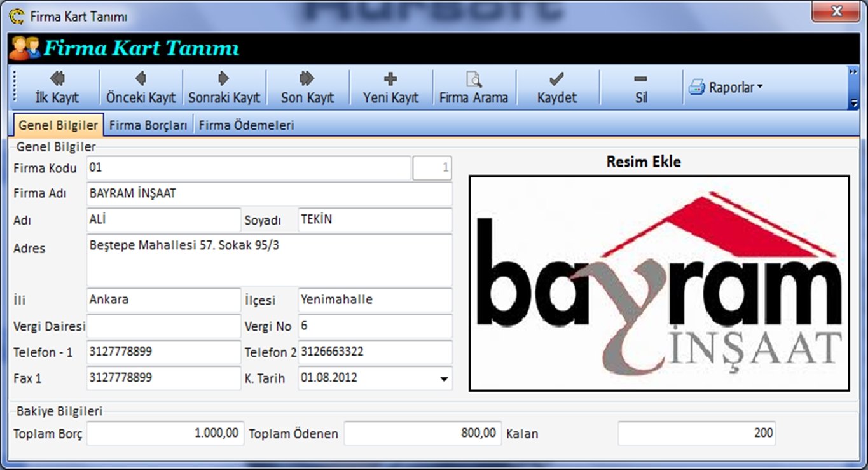Viewport: 868px width, 470px height.
Task: Save the record using Kaydet checkmark
Action: (557, 87)
